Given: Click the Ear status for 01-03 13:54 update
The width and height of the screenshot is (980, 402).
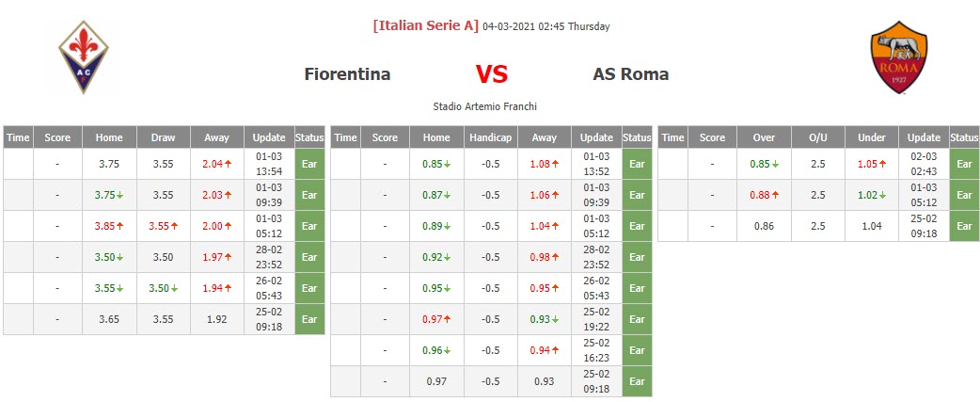Looking at the screenshot, I should tap(309, 164).
